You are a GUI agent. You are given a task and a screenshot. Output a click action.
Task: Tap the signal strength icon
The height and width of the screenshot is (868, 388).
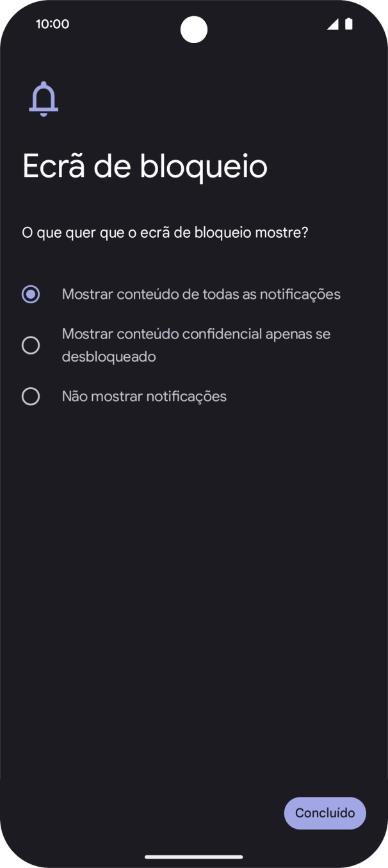click(334, 24)
